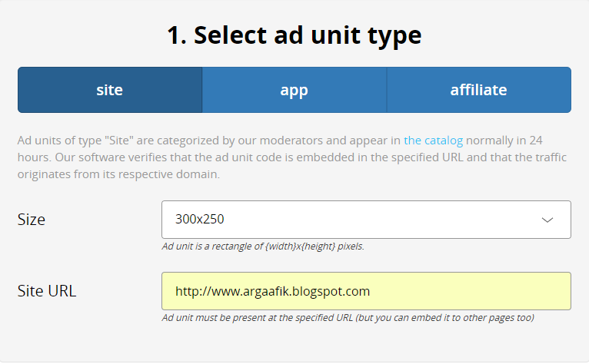Click the argaafik.blogspot.com URL text
Viewport: 589px width, 364px height.
tap(273, 291)
